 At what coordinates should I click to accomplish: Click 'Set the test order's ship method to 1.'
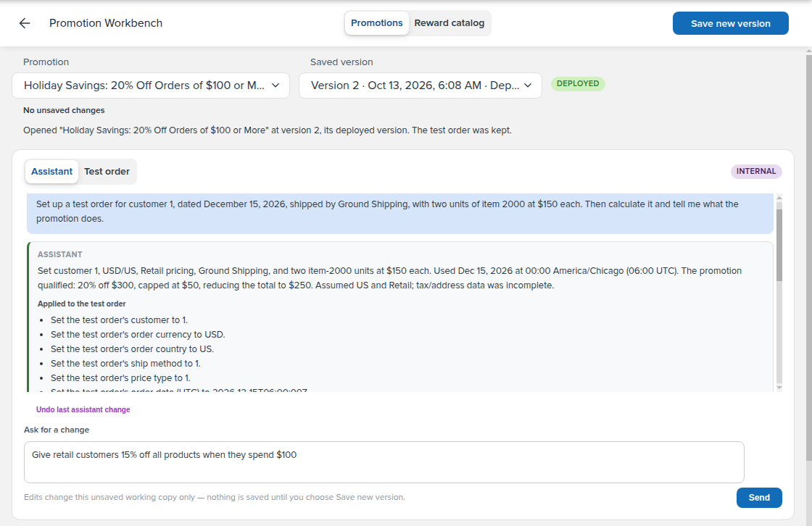(x=125, y=364)
